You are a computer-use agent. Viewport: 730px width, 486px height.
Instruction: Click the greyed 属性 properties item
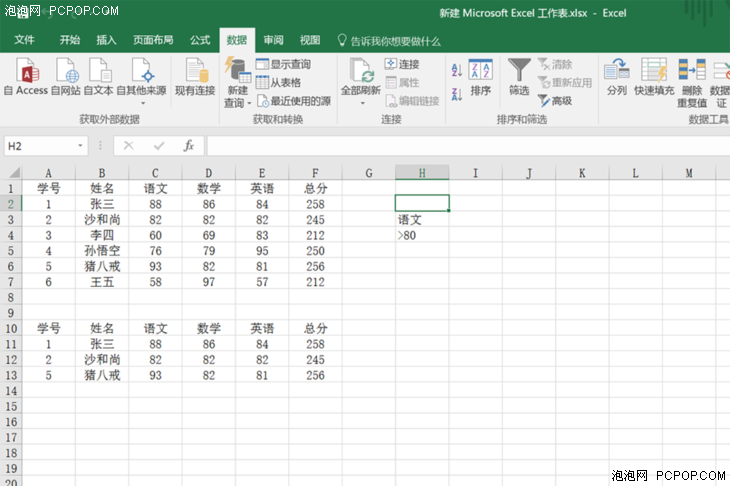402,82
